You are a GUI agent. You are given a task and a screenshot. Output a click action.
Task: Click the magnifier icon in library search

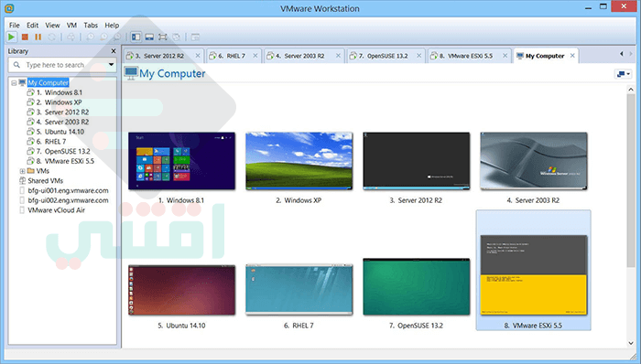[x=16, y=65]
